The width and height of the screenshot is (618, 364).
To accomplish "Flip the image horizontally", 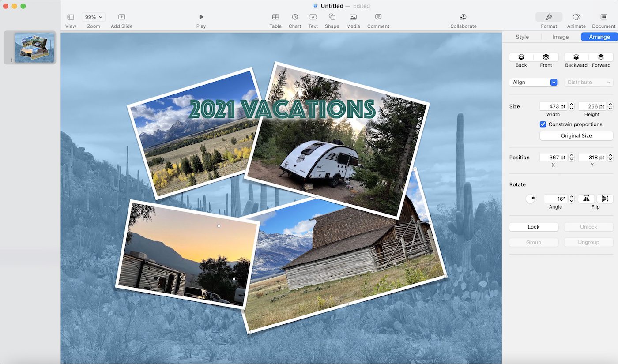I will [586, 199].
